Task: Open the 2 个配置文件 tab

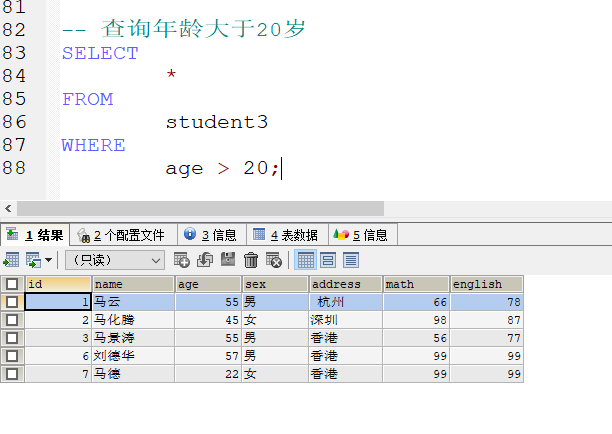Action: [x=123, y=235]
